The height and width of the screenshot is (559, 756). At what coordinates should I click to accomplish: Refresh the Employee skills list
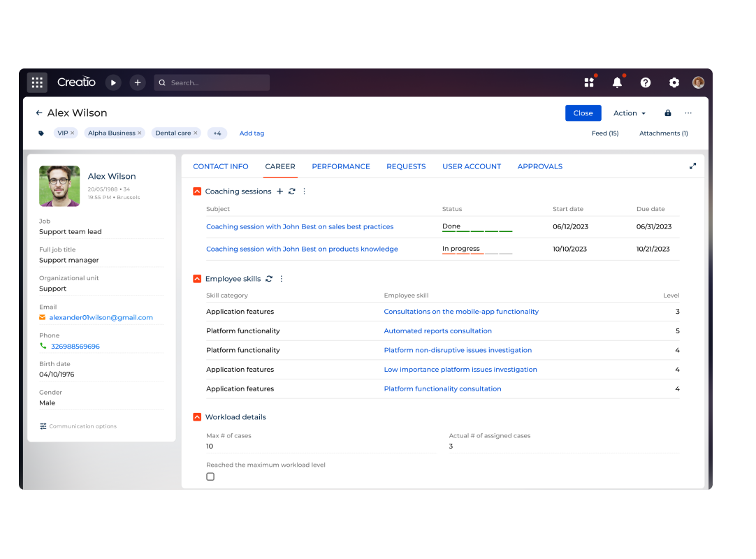(x=269, y=278)
